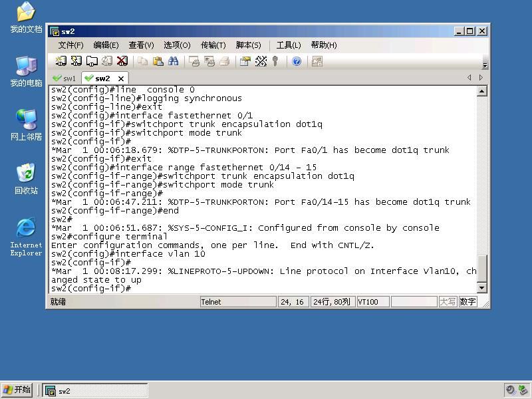The width and height of the screenshot is (532, 399).
Task: Open the 查看(V) menu
Action: point(141,45)
